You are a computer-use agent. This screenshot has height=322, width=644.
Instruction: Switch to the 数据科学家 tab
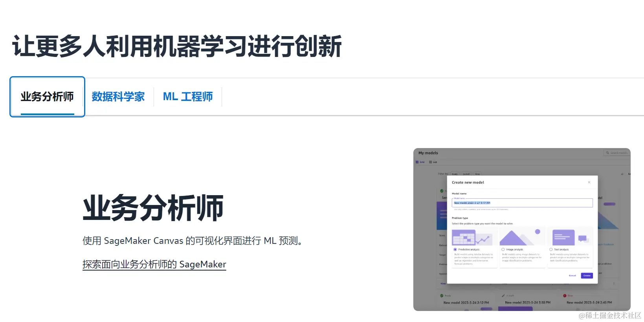118,97
